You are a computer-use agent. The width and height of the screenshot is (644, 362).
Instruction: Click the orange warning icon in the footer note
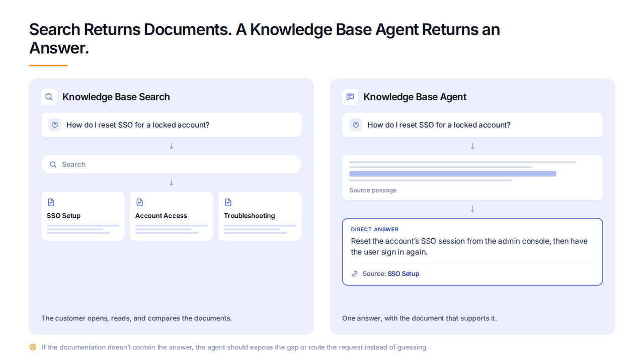pos(33,347)
